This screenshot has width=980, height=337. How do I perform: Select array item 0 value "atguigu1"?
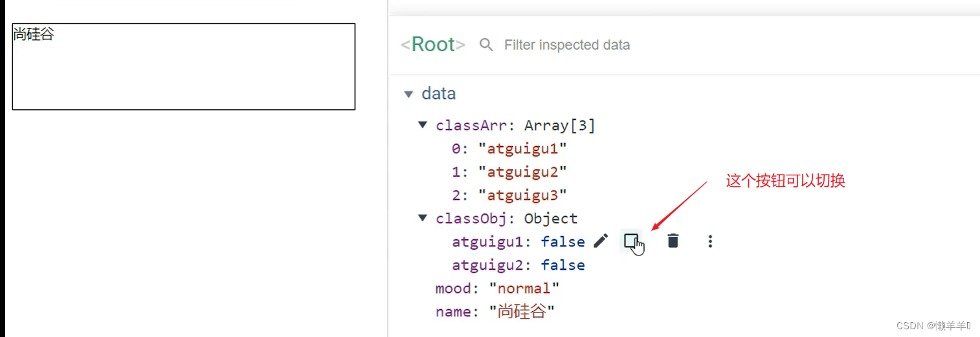click(522, 149)
